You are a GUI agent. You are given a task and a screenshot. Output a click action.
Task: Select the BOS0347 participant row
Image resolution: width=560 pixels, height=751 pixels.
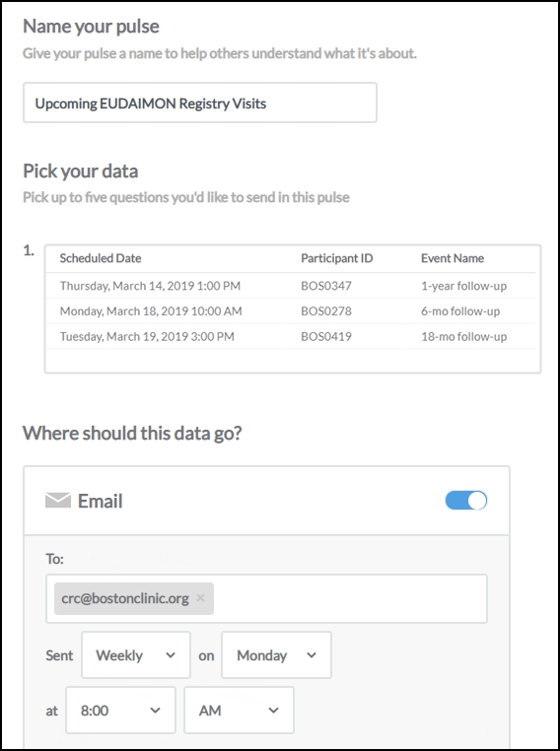[290, 286]
